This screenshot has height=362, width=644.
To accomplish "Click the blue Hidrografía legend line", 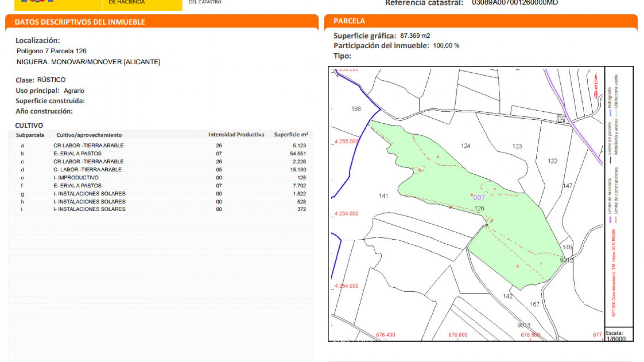I will [x=610, y=112].
